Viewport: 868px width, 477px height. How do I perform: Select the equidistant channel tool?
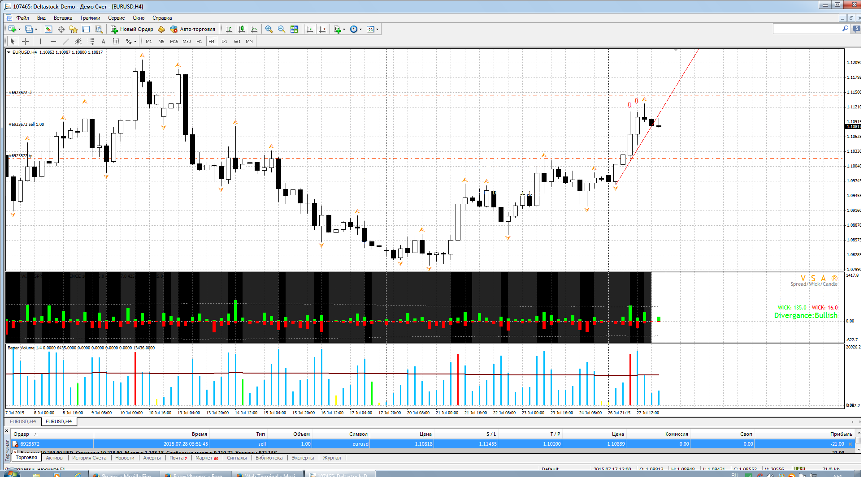click(x=78, y=41)
